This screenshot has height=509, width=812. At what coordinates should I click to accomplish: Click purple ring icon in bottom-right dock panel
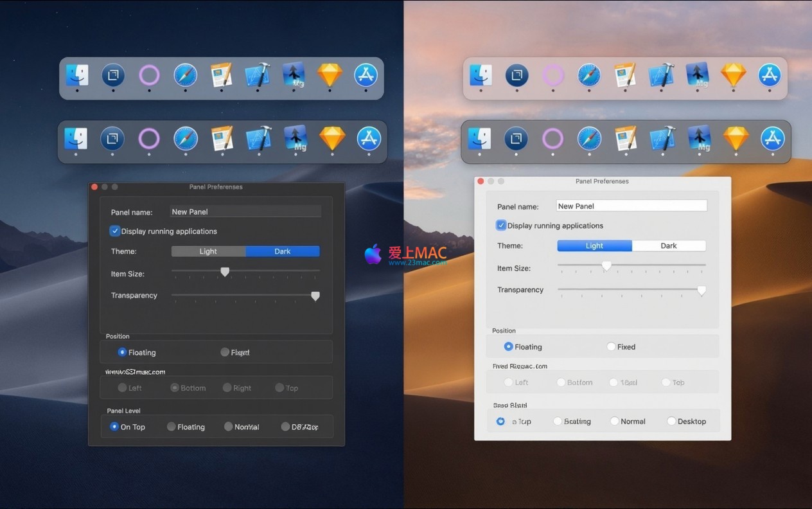click(552, 139)
